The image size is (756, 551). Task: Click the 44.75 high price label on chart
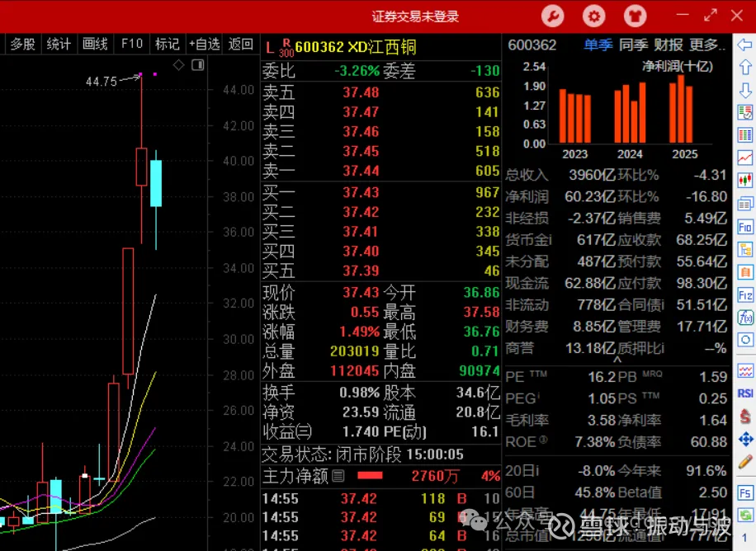click(x=102, y=82)
